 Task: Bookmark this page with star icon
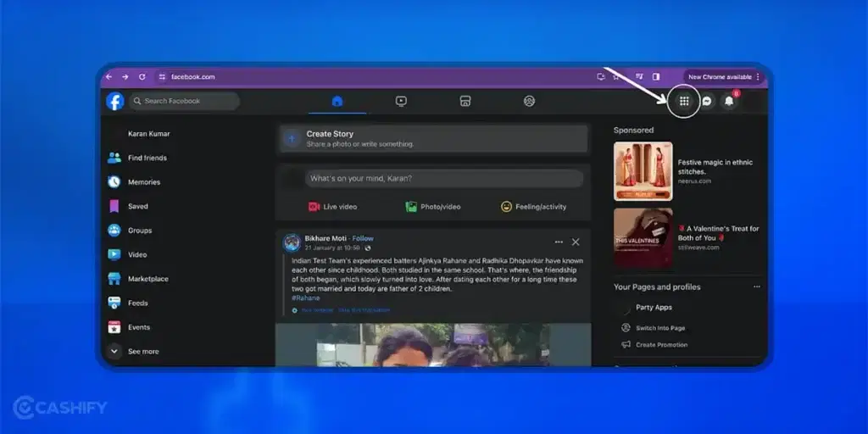pyautogui.click(x=615, y=77)
